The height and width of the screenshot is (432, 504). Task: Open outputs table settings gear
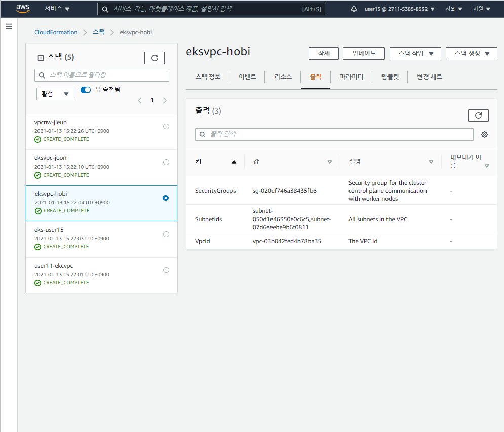click(x=484, y=134)
